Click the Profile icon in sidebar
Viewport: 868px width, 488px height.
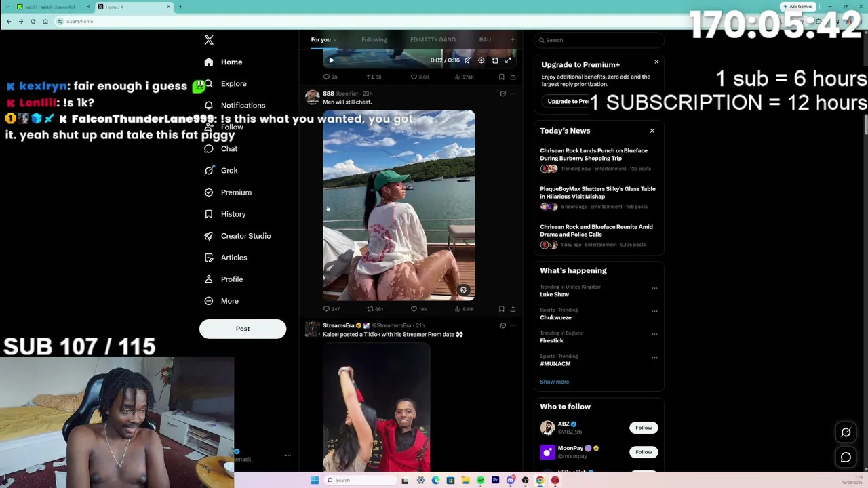point(209,279)
